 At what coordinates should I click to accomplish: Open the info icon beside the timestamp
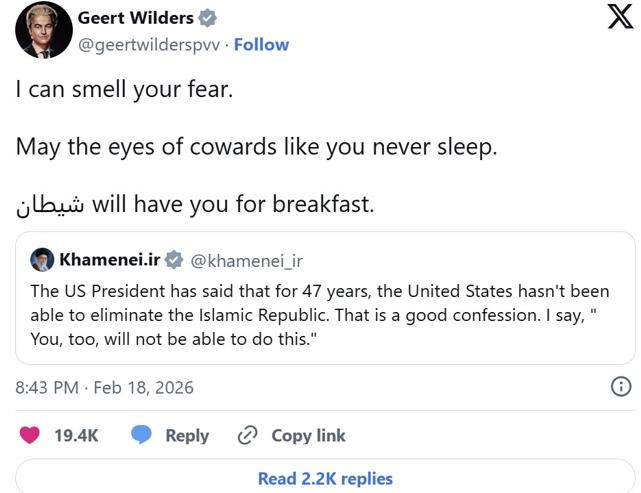click(620, 386)
